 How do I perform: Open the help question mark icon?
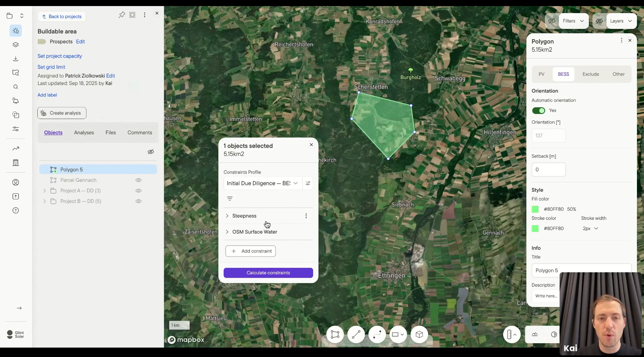pos(15,210)
